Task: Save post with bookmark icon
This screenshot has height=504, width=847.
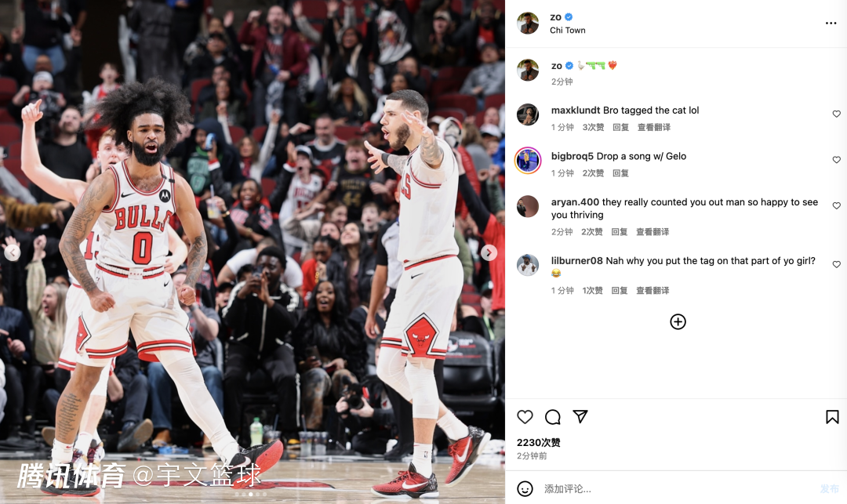Action: (832, 416)
